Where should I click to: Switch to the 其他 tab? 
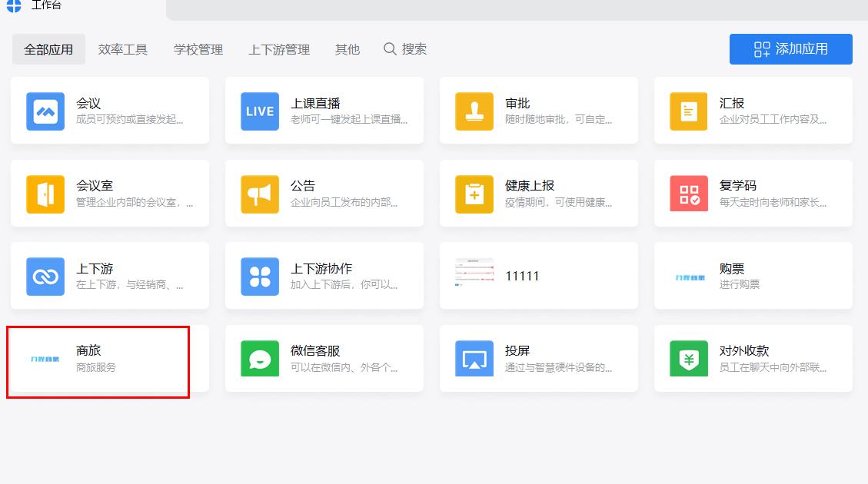(x=347, y=49)
